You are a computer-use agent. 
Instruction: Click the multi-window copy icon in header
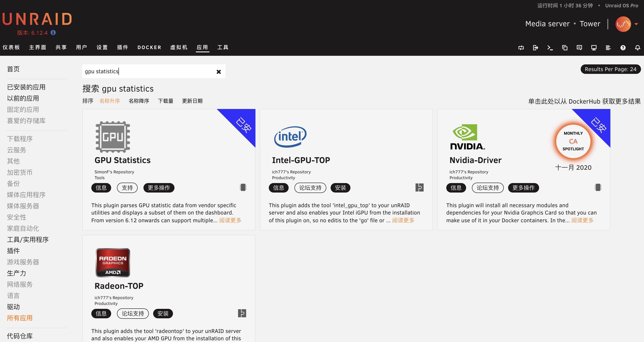[x=565, y=48]
